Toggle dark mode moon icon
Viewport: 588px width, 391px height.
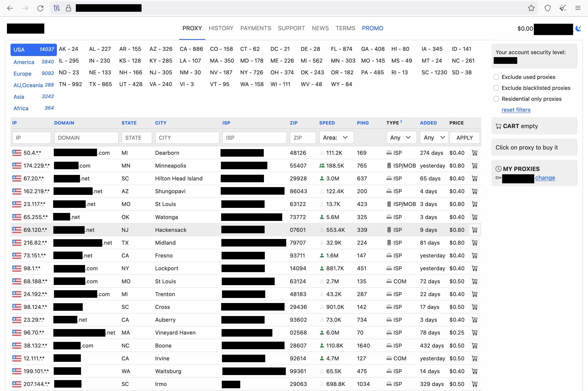tap(579, 28)
